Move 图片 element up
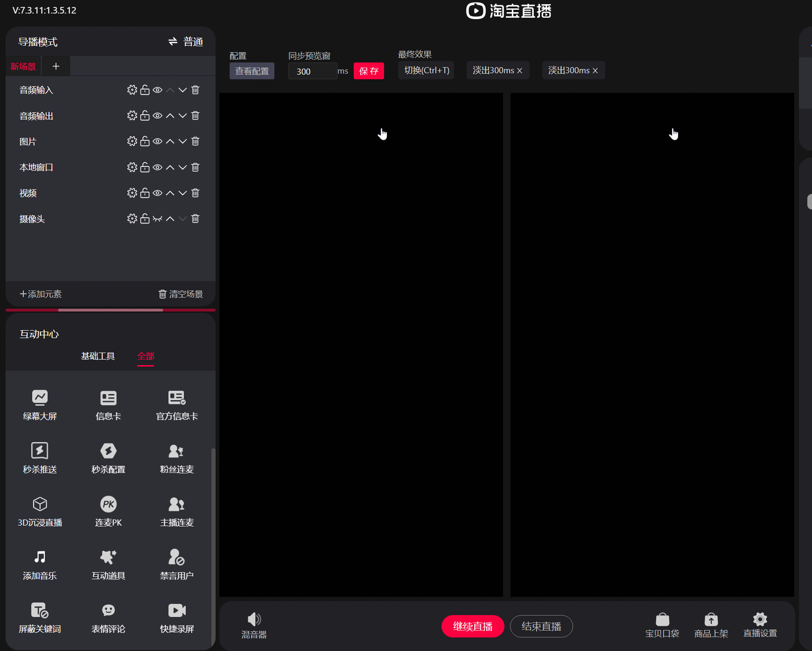Viewport: 812px width, 651px height. pos(170,141)
